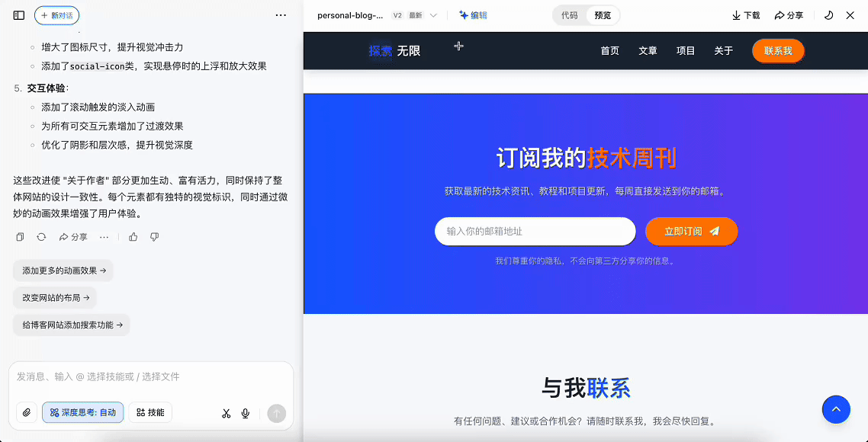
Task: Open the 技能 skills menu
Action: (x=150, y=412)
